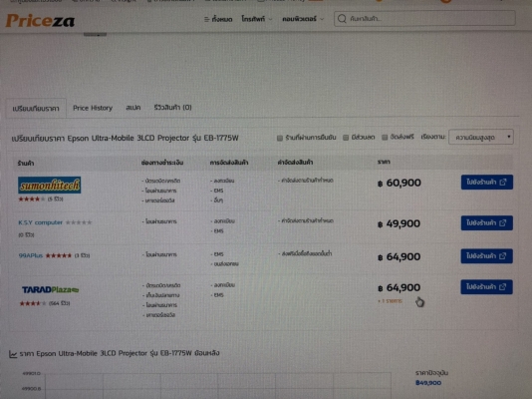Switch to the Price History tab
The height and width of the screenshot is (399, 532).
[x=93, y=108]
